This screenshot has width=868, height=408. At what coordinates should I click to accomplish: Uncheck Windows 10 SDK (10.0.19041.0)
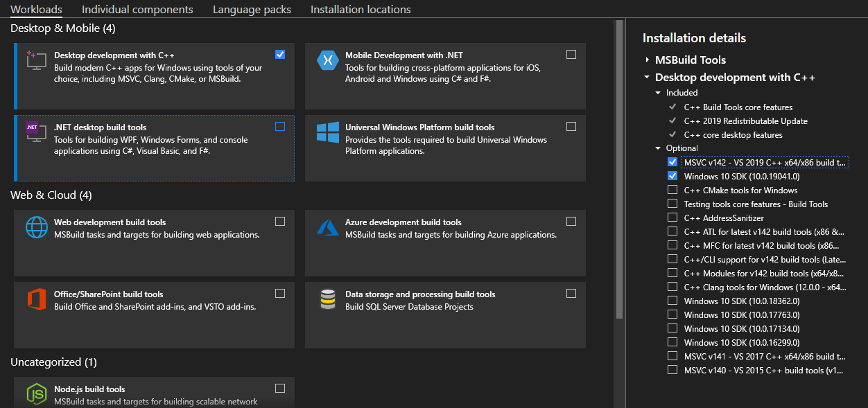[672, 176]
